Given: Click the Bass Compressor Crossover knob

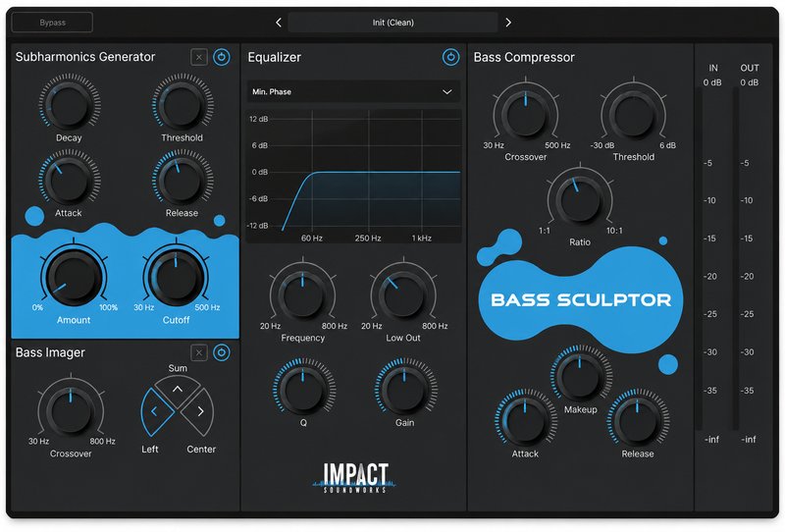Looking at the screenshot, I should coord(525,114).
